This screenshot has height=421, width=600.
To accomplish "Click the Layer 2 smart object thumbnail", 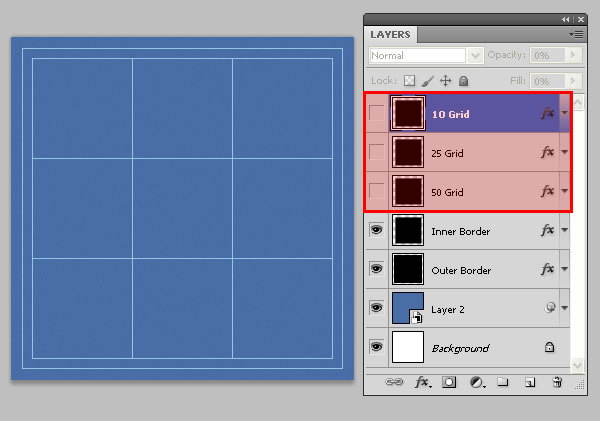I will [x=408, y=308].
